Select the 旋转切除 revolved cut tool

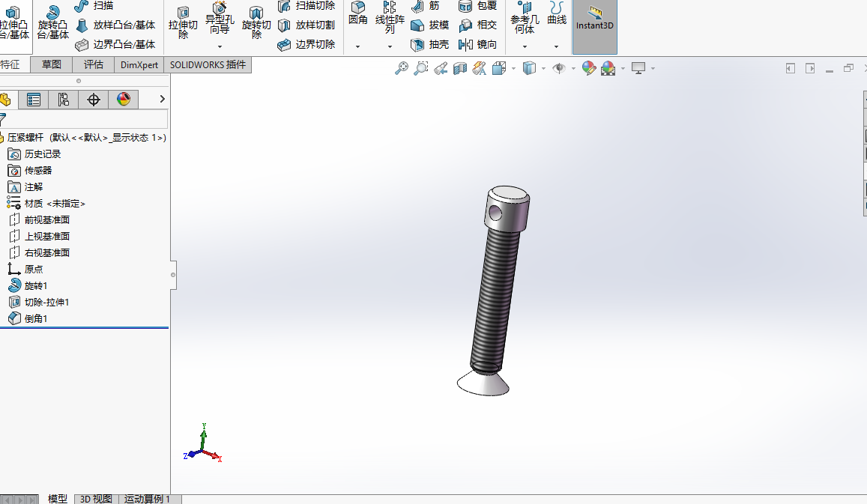(256, 22)
